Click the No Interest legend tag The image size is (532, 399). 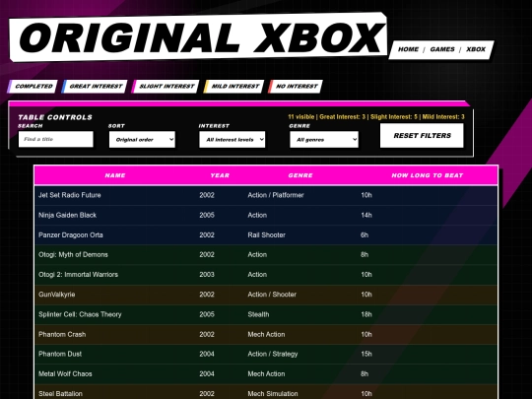click(296, 86)
